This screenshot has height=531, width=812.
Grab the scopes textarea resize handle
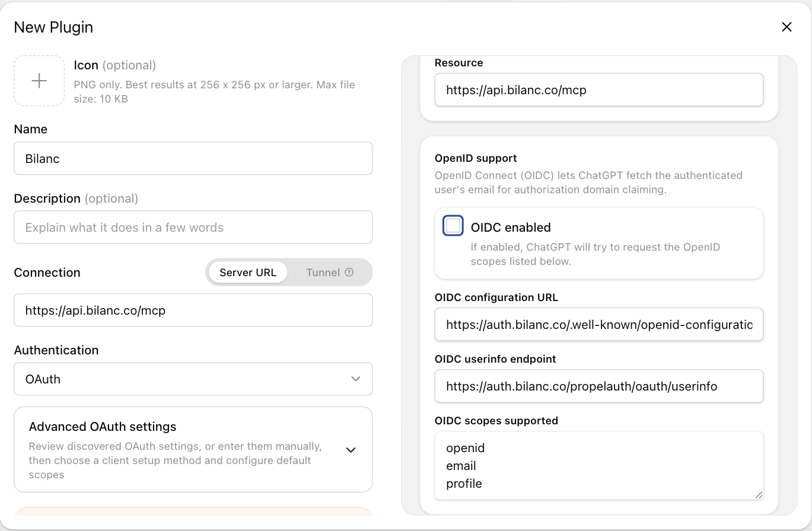[x=758, y=495]
